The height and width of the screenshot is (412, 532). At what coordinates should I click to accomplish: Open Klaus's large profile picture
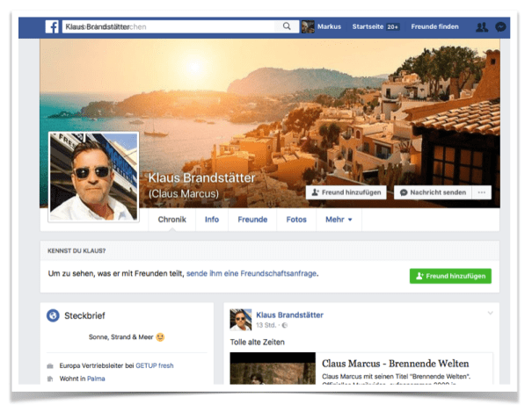pos(93,177)
